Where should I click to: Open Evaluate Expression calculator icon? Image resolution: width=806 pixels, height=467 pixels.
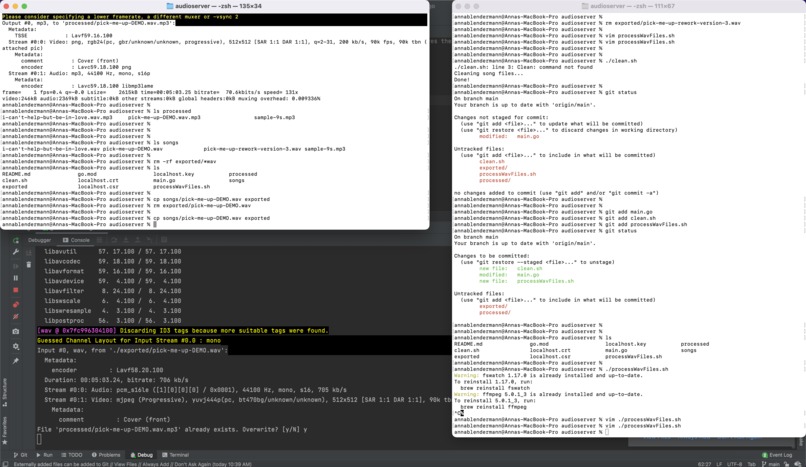(x=164, y=240)
